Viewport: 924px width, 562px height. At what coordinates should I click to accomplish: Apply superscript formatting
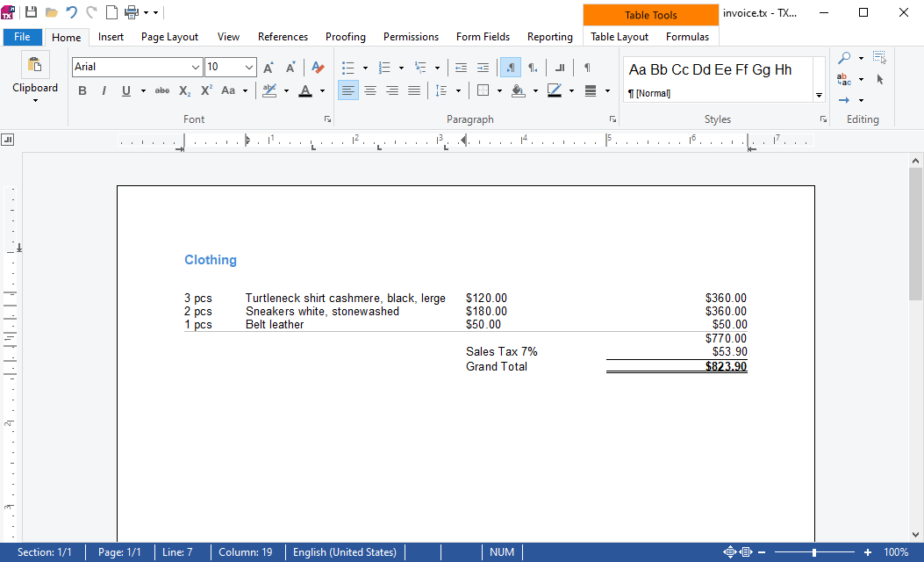tap(206, 90)
